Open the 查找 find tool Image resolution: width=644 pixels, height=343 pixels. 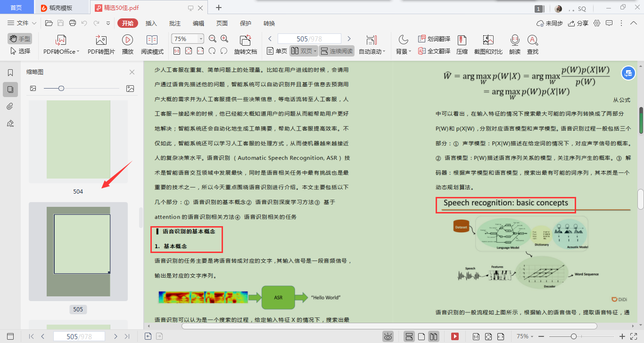(x=533, y=45)
